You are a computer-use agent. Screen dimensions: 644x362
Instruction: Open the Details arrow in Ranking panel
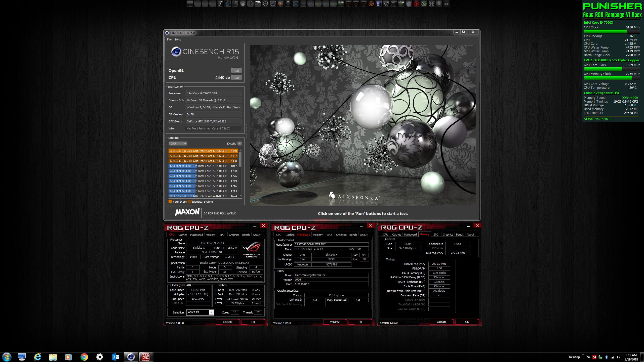[x=239, y=144]
